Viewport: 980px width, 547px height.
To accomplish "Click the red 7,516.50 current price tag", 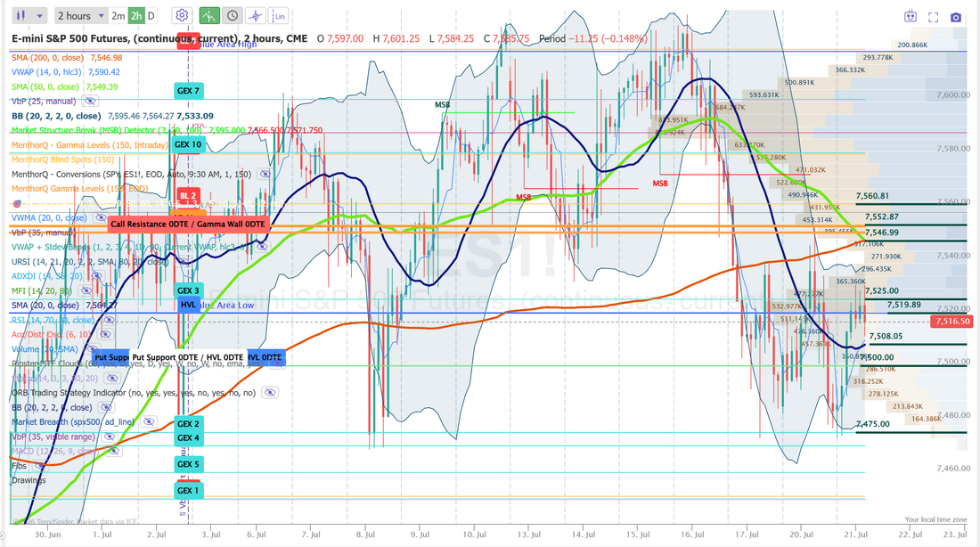I will (951, 322).
